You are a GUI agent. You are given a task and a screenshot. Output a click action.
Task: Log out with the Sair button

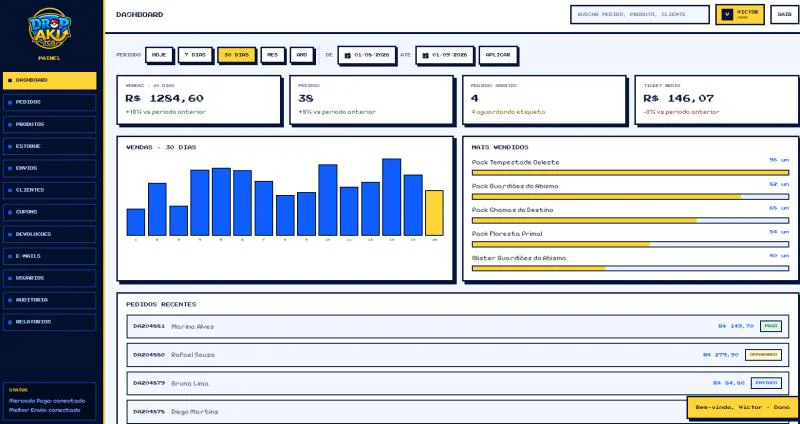(784, 14)
